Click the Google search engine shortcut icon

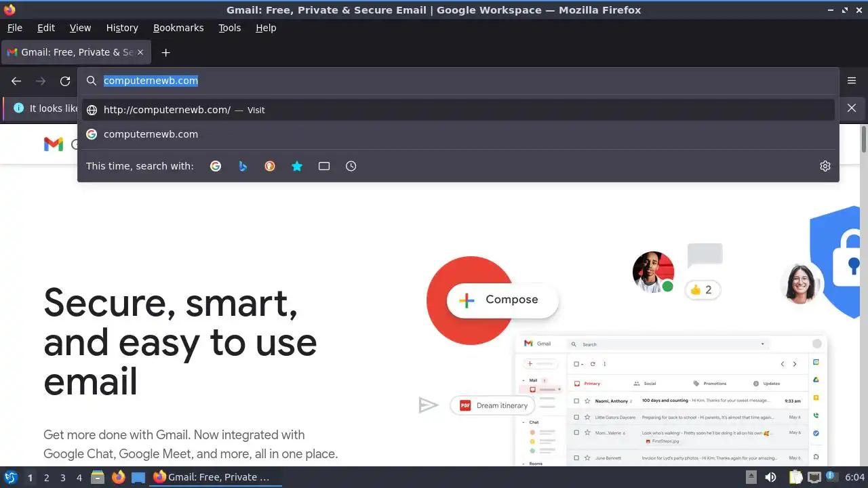(x=216, y=166)
